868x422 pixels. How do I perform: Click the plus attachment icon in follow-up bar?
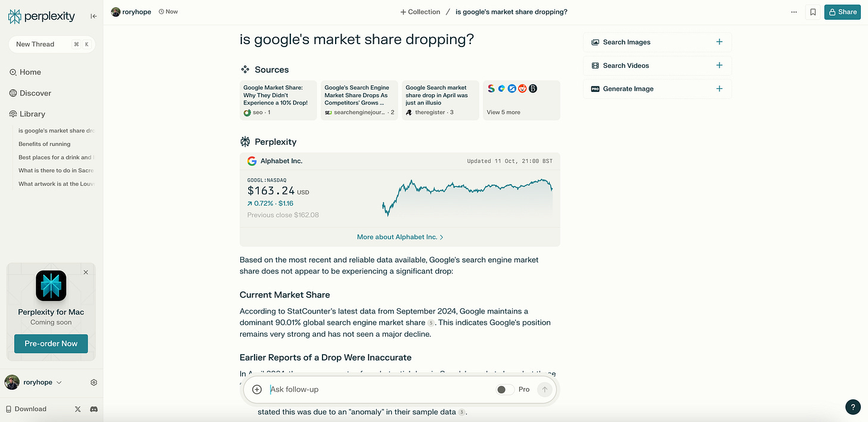pyautogui.click(x=256, y=389)
